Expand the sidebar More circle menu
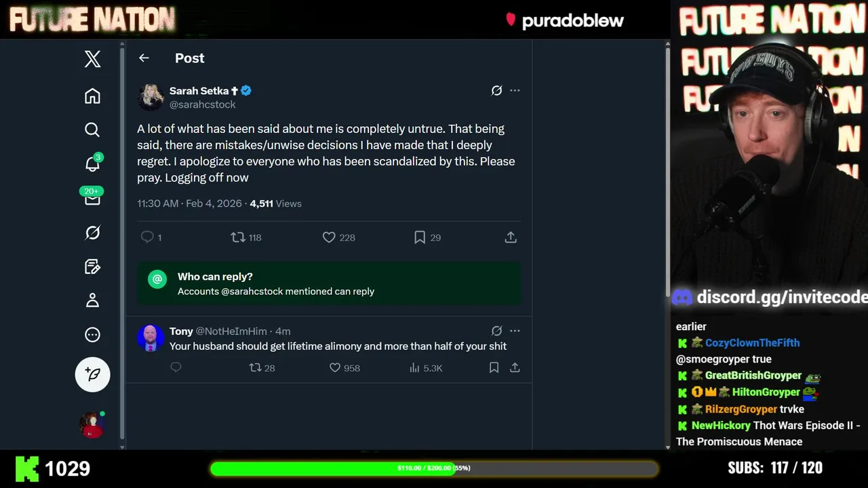868x488 pixels. [92, 335]
